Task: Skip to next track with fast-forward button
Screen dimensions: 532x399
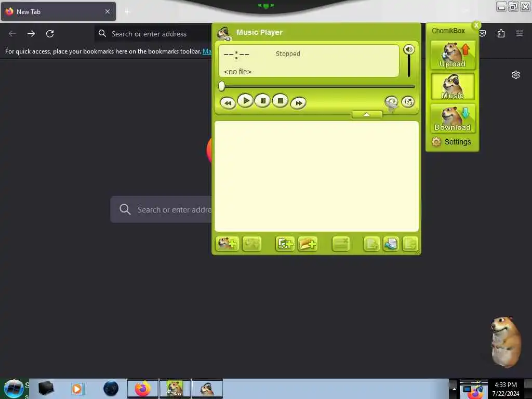Action: coord(299,103)
